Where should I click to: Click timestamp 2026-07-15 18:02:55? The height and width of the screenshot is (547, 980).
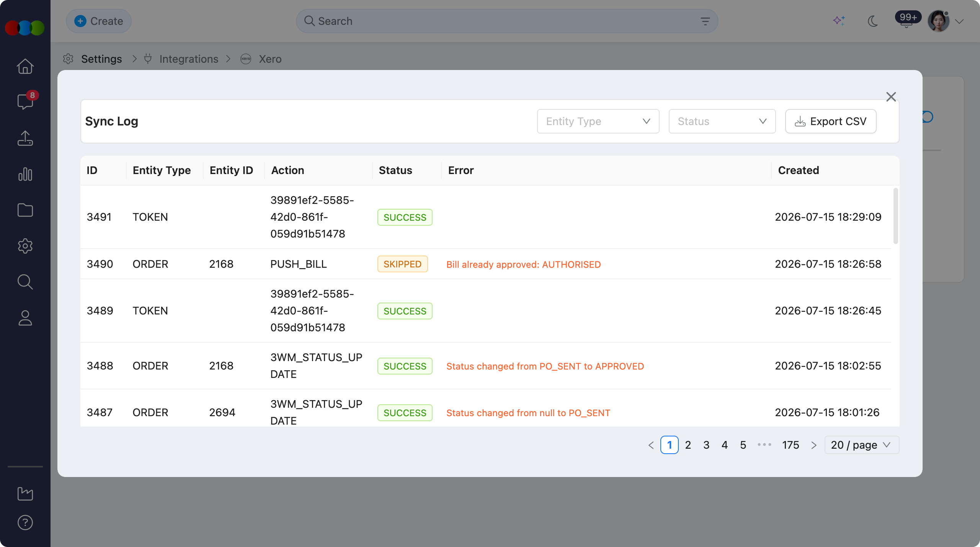coord(828,366)
